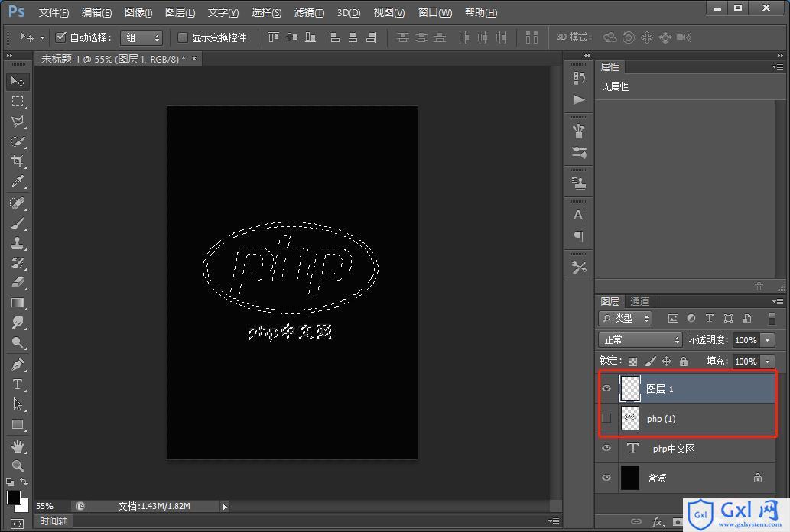Open the fill slider dropdown arrow

point(767,362)
